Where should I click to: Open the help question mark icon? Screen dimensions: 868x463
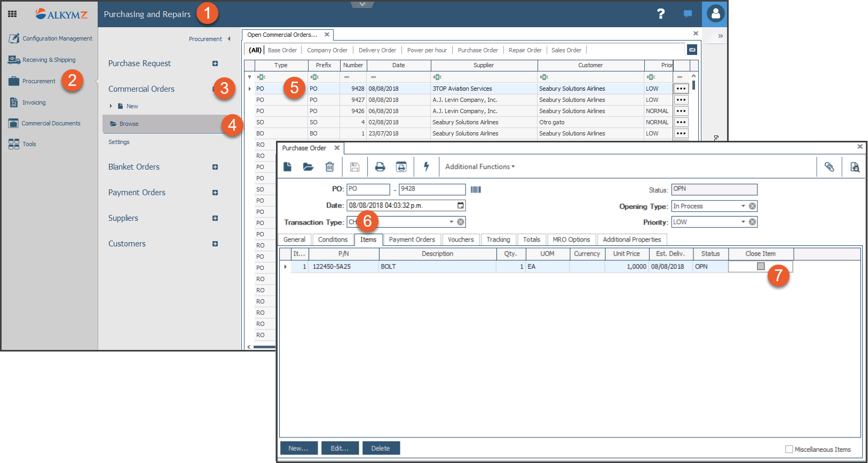[660, 14]
